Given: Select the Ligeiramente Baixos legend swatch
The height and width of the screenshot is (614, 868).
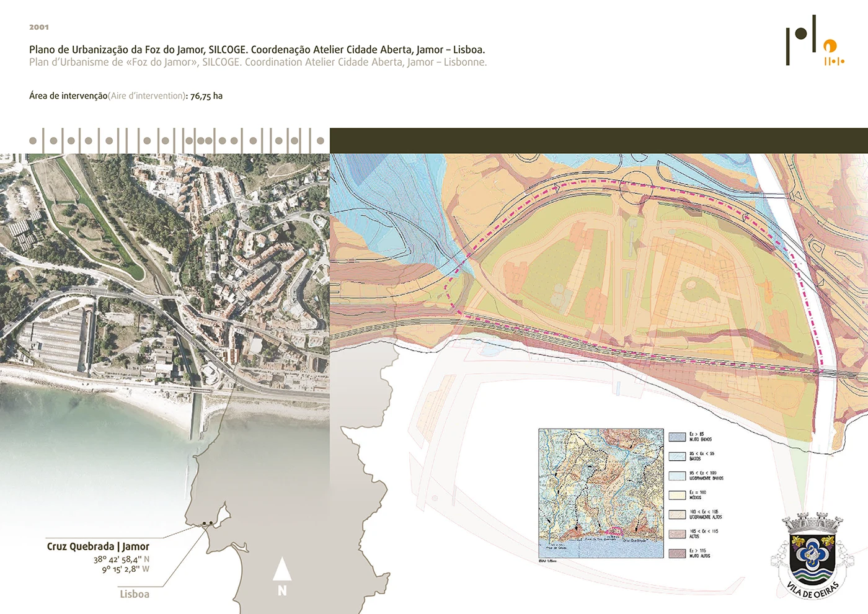Looking at the screenshot, I should (677, 476).
